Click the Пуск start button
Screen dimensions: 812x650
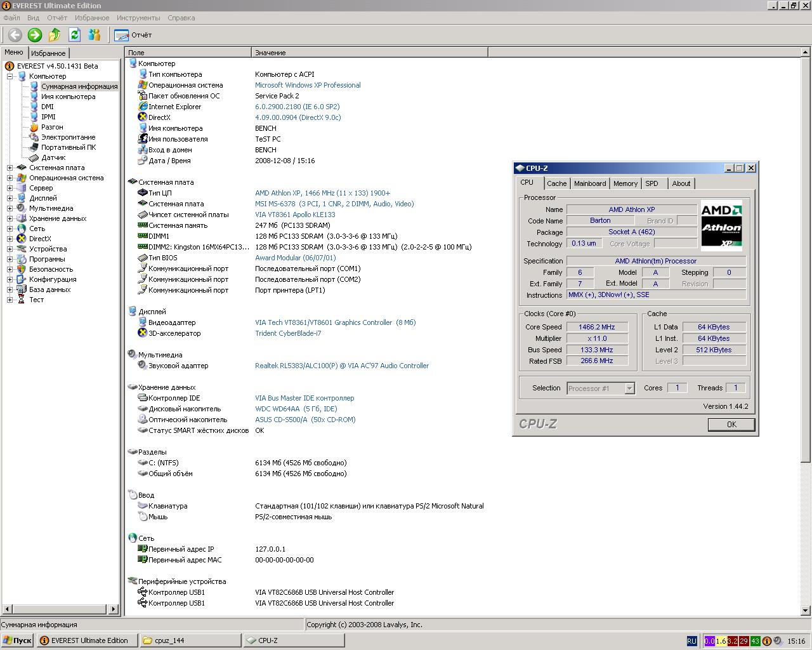pyautogui.click(x=17, y=640)
